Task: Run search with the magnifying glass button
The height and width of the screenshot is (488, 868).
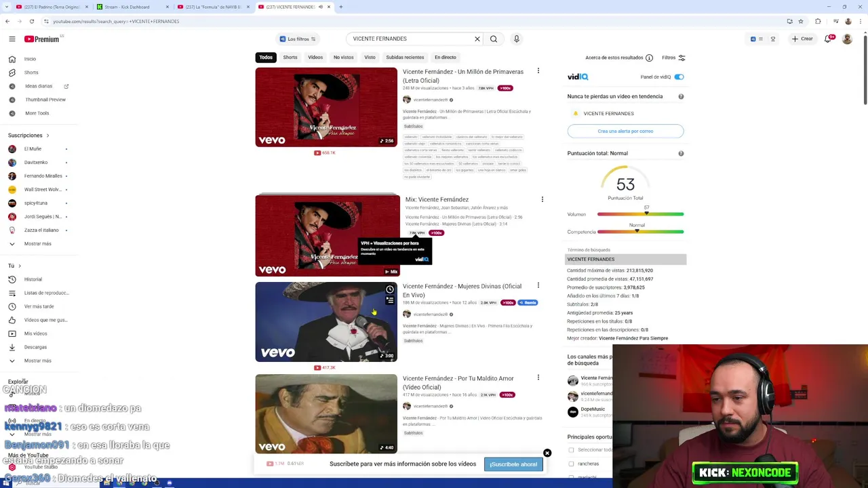Action: point(494,39)
